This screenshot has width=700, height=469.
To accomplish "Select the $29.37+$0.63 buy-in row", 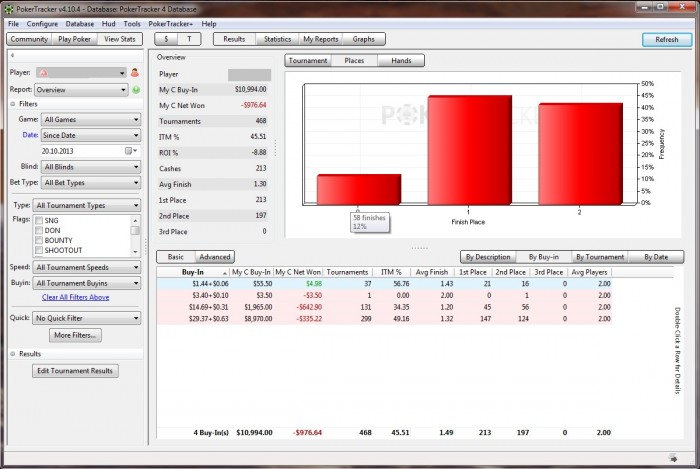I will pos(384,319).
